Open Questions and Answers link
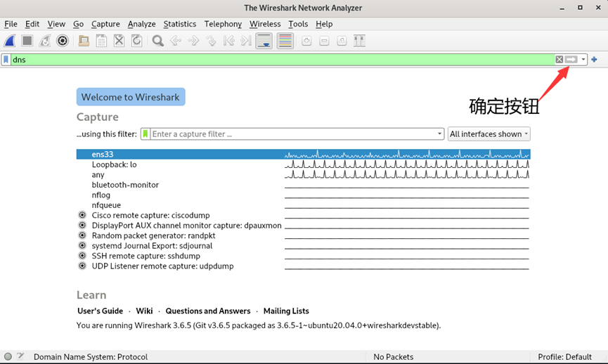Image resolution: width=608 pixels, height=364 pixels. (x=208, y=311)
